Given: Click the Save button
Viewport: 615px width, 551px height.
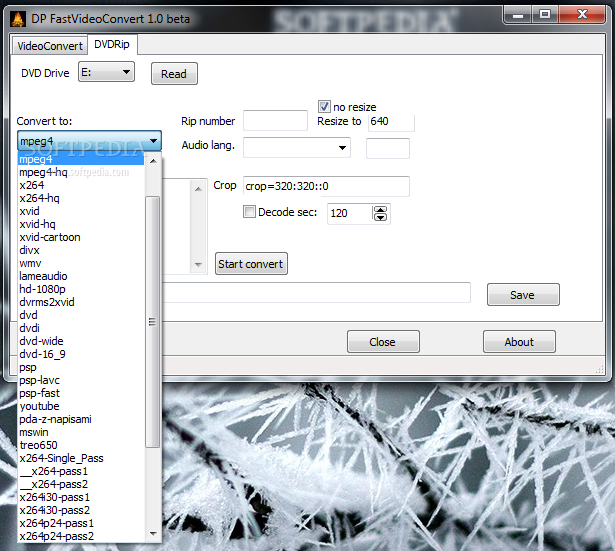Looking at the screenshot, I should 523,295.
